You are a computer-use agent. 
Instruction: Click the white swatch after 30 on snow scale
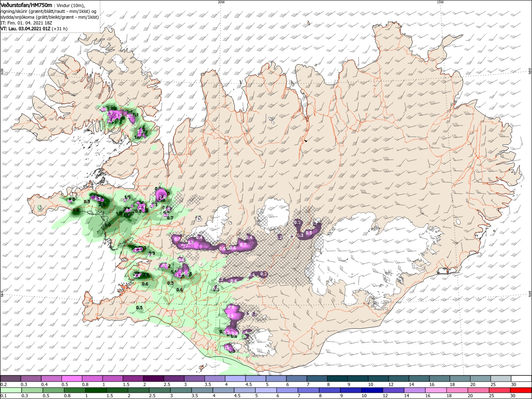[520, 378]
